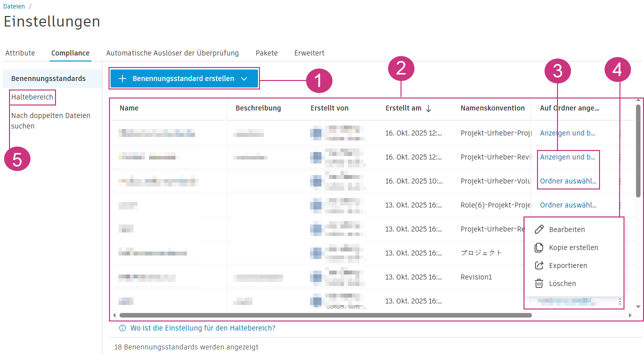Click the export icon next to Exportieren
Viewport: 644px width, 354px height.
(x=539, y=265)
